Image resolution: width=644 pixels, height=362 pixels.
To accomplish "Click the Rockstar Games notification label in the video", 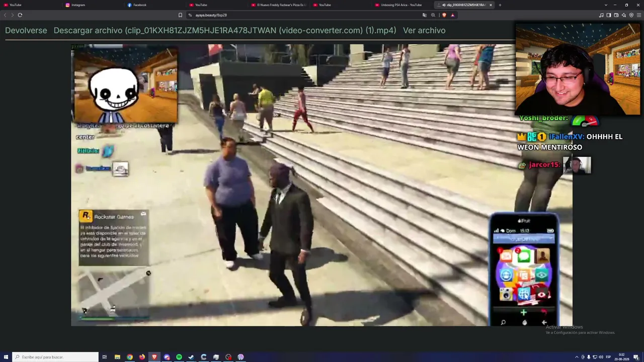I will (114, 217).
